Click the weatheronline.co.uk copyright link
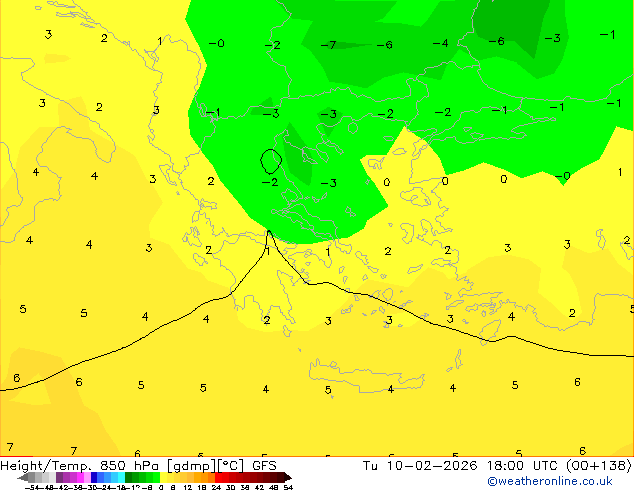Screen dimensions: 634x490 (x=550, y=481)
